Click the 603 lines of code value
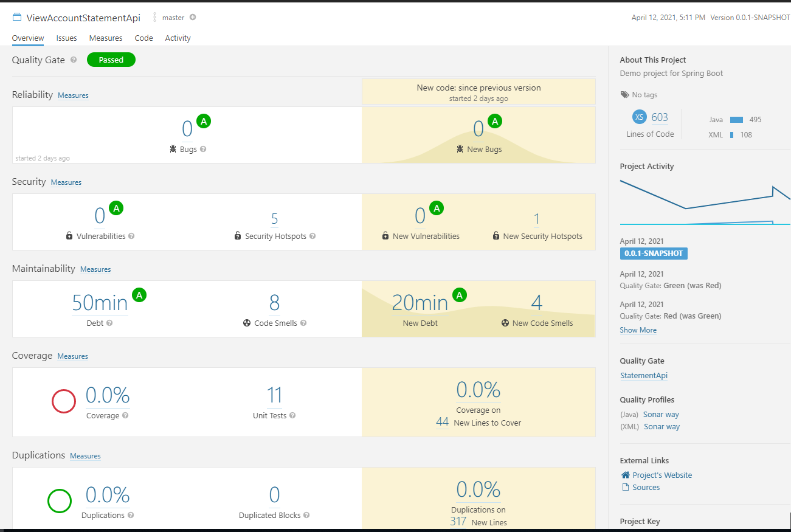 [660, 117]
